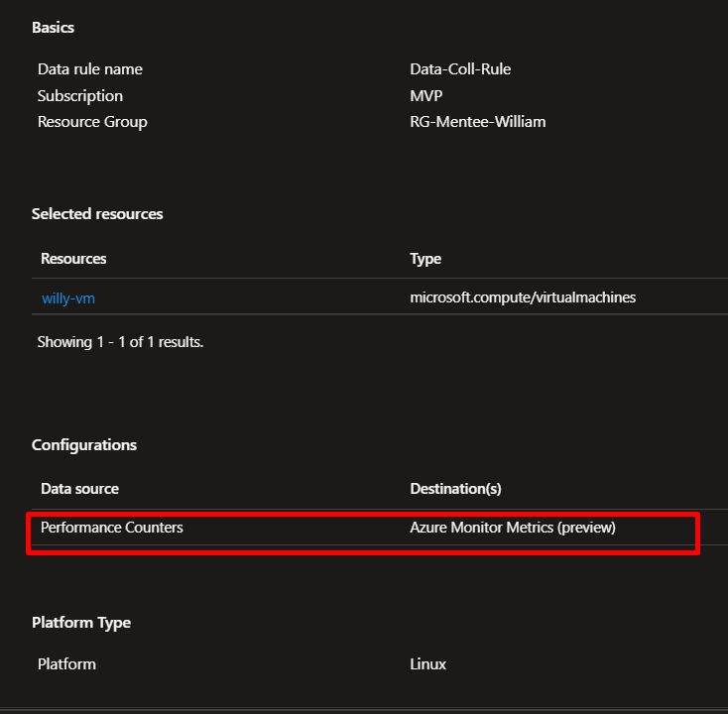The width and height of the screenshot is (728, 714).
Task: Click the RG-Mentee-William resource group value
Action: pyautogui.click(x=477, y=122)
